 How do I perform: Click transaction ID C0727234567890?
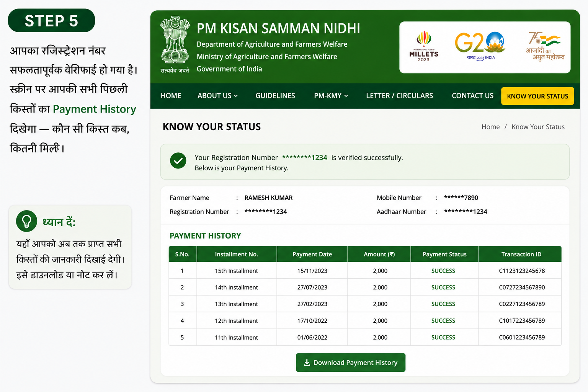(x=522, y=287)
